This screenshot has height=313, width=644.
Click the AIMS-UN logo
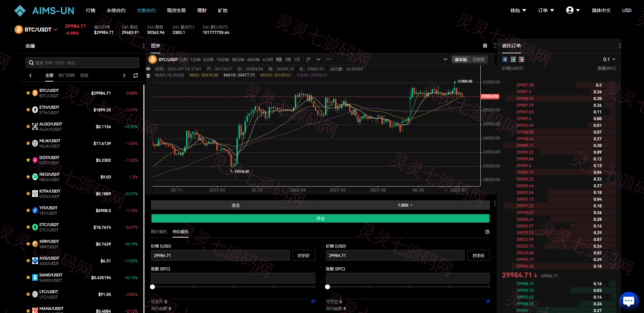(44, 11)
